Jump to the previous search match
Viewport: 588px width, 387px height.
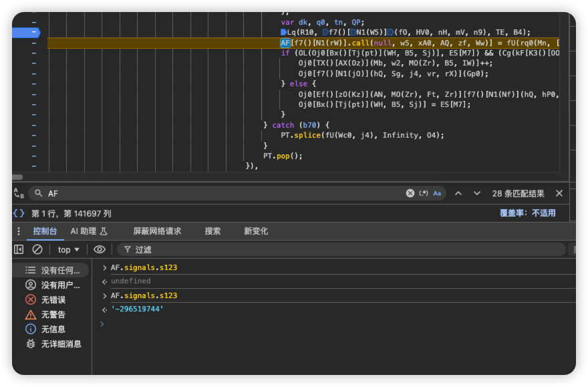coord(458,193)
